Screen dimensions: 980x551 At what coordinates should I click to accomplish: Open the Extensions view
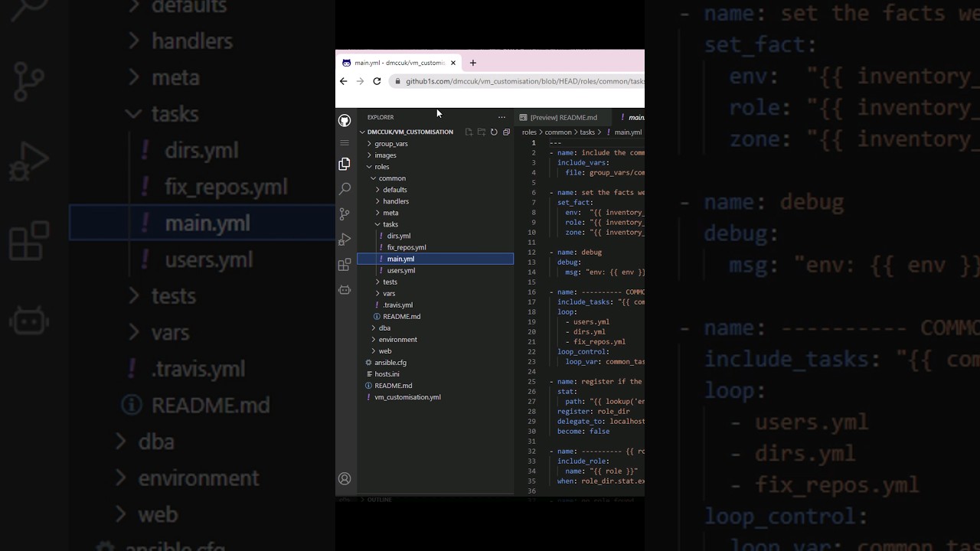click(345, 265)
